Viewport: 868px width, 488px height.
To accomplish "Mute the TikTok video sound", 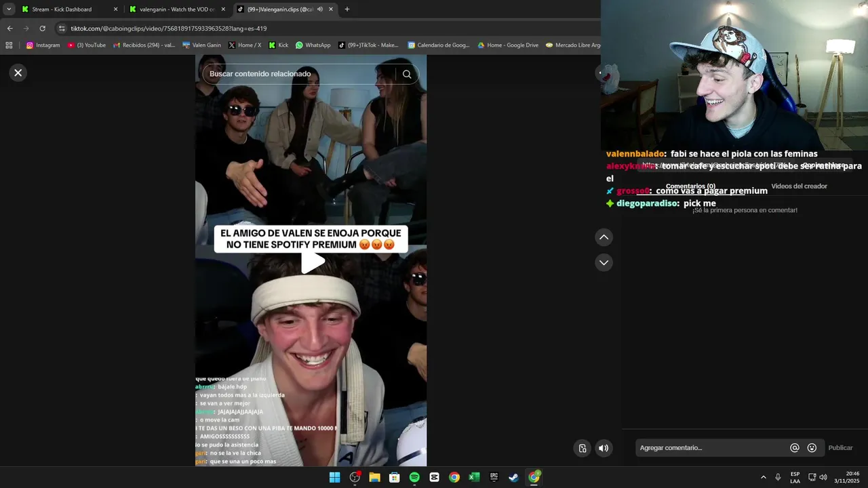I will tap(604, 448).
